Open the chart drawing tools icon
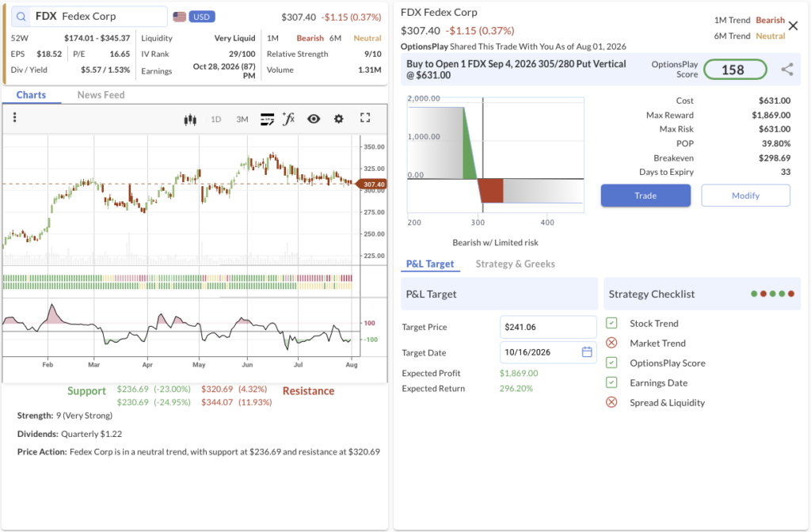The image size is (811, 532). coord(267,120)
